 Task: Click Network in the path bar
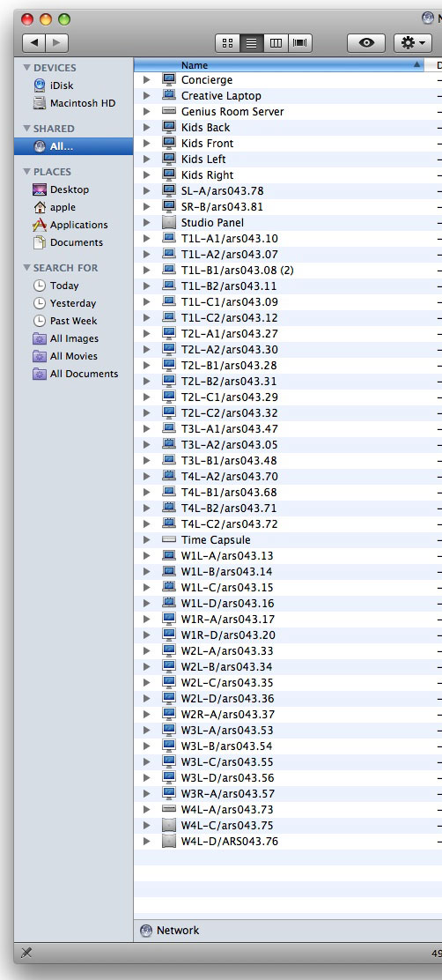click(178, 931)
